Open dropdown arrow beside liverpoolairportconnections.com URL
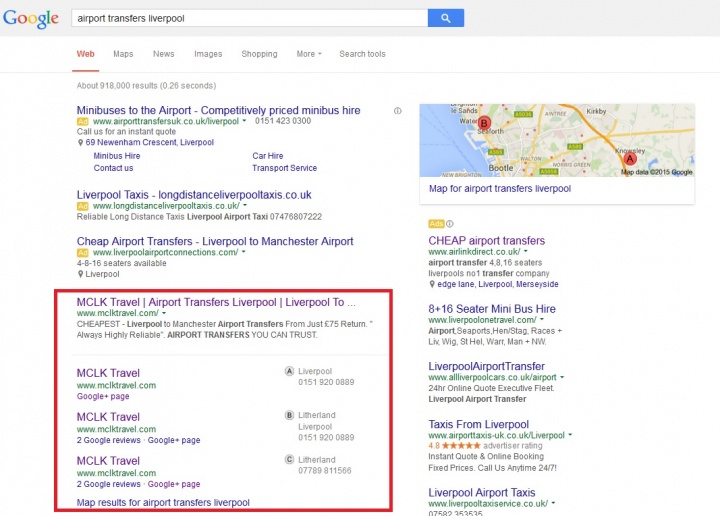Image resolution: width=720 pixels, height=516 pixels. point(243,252)
